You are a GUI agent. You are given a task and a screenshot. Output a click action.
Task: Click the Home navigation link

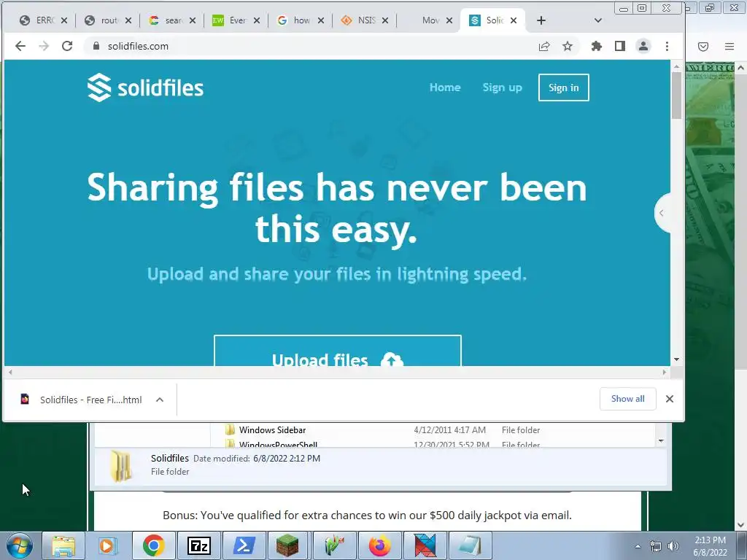click(445, 87)
